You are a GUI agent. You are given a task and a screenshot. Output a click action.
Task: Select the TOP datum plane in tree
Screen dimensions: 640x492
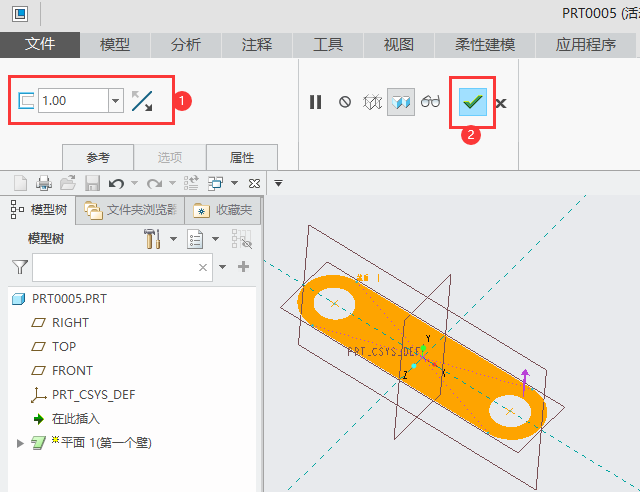[x=64, y=346]
